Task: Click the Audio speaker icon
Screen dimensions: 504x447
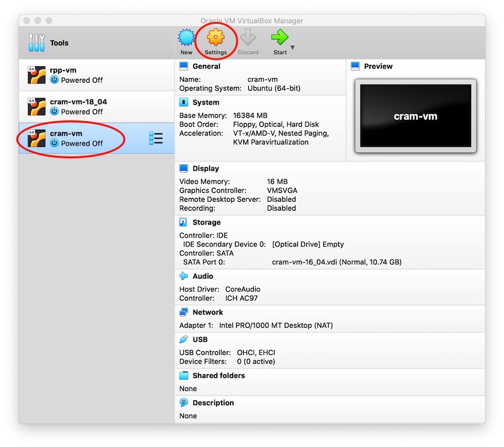Action: [183, 276]
